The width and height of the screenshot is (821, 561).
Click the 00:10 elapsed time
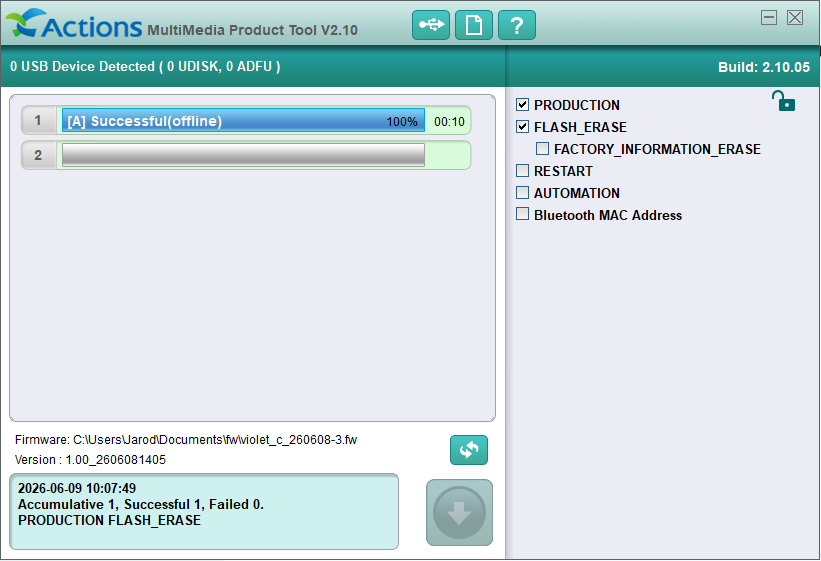click(x=449, y=122)
